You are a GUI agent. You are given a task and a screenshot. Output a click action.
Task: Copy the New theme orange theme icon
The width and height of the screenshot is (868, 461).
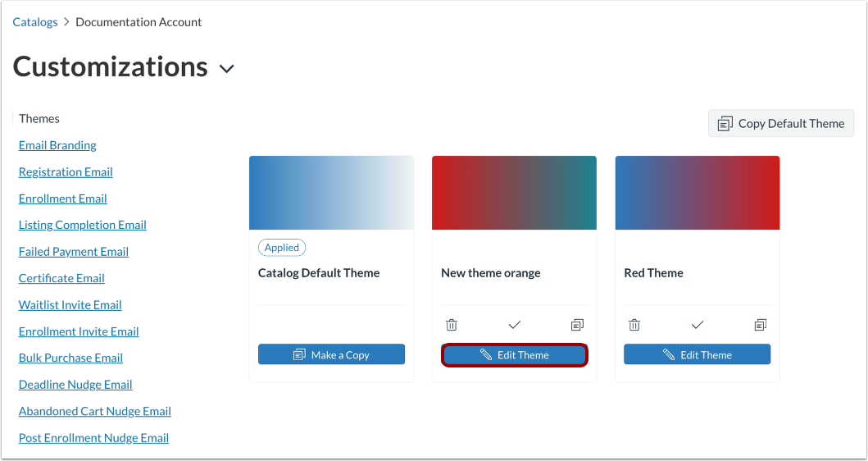pos(577,325)
